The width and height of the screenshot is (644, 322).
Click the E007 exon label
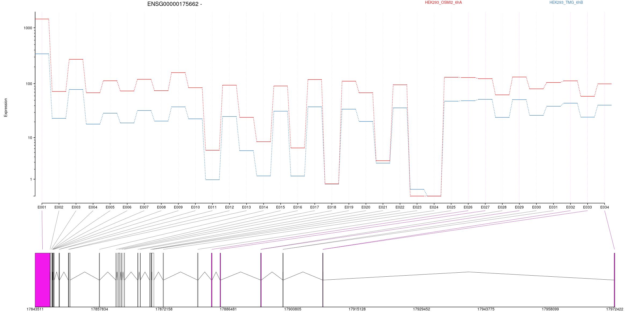[144, 207]
